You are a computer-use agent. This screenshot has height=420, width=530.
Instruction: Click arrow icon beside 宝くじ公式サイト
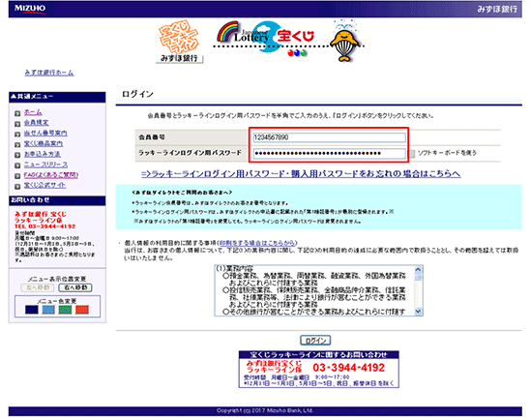pos(17,187)
